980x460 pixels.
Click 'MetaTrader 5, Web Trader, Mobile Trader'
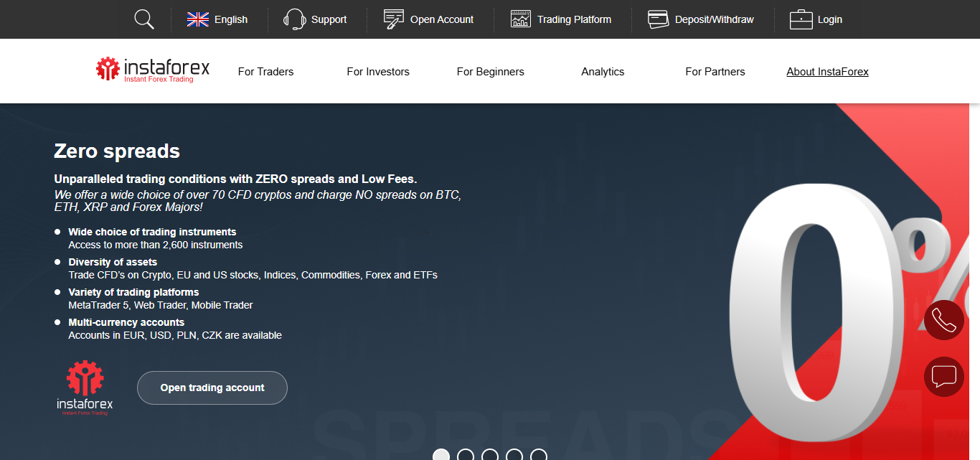(161, 305)
